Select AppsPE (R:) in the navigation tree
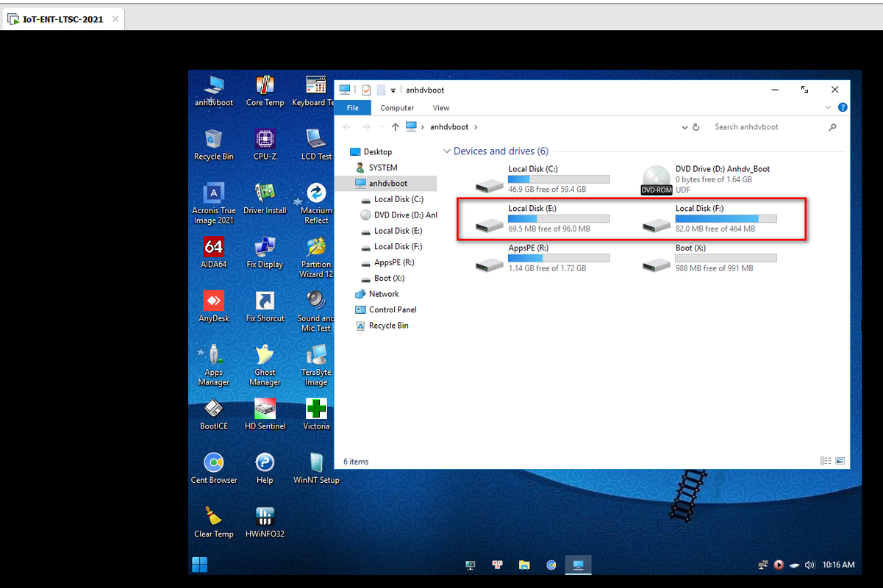The width and height of the screenshot is (883, 588). [x=393, y=262]
